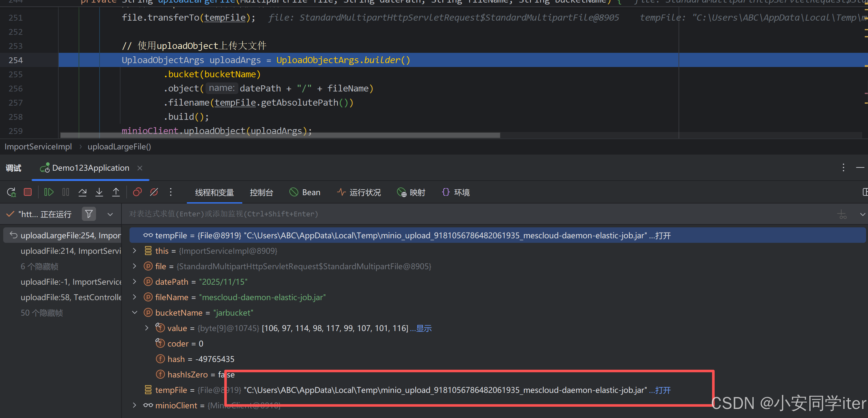Step out of current method

coord(116,192)
